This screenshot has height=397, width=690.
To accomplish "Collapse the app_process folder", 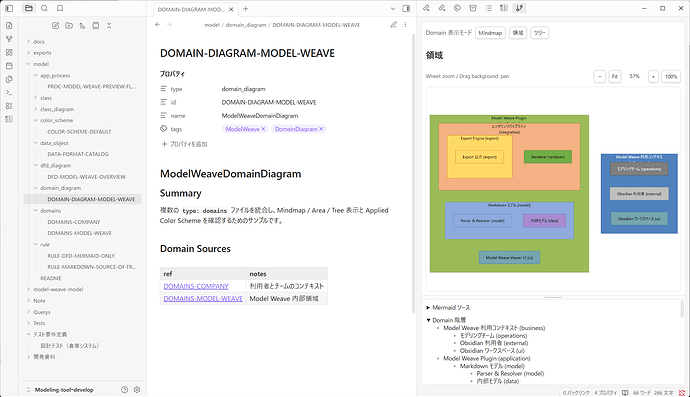I will [x=36, y=75].
